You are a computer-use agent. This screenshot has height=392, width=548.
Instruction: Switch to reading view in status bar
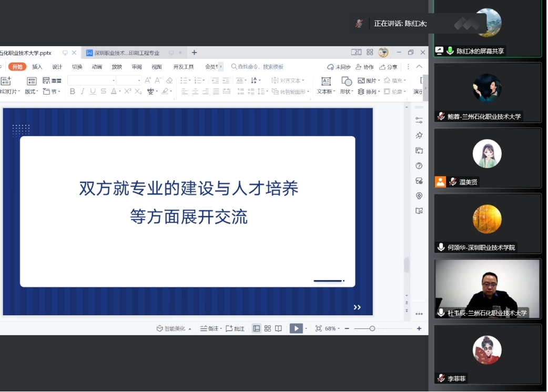(x=278, y=328)
